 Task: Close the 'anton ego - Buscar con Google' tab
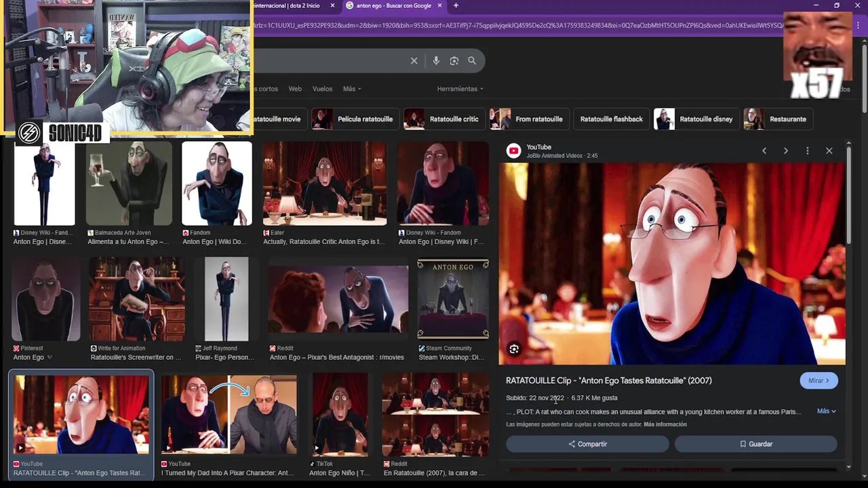(x=439, y=5)
